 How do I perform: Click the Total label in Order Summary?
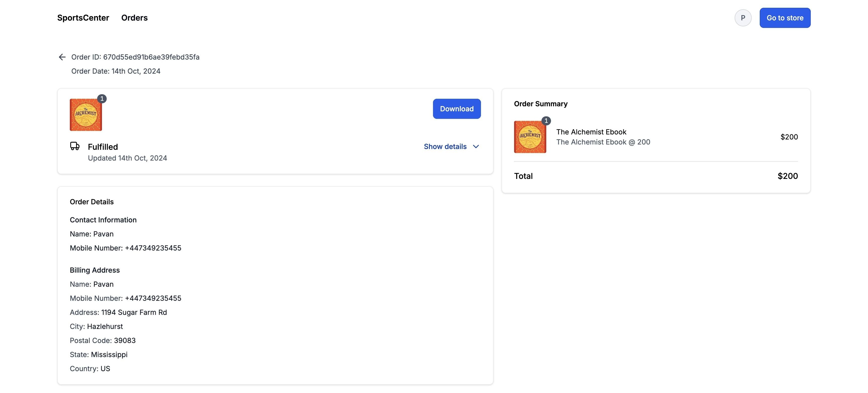coord(523,176)
